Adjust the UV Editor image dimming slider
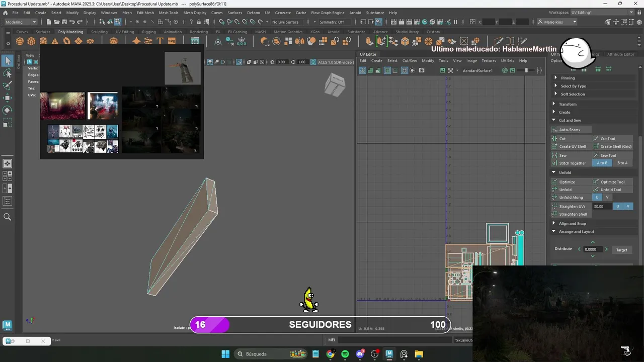Viewport: 644px width, 362px height. 526,70
